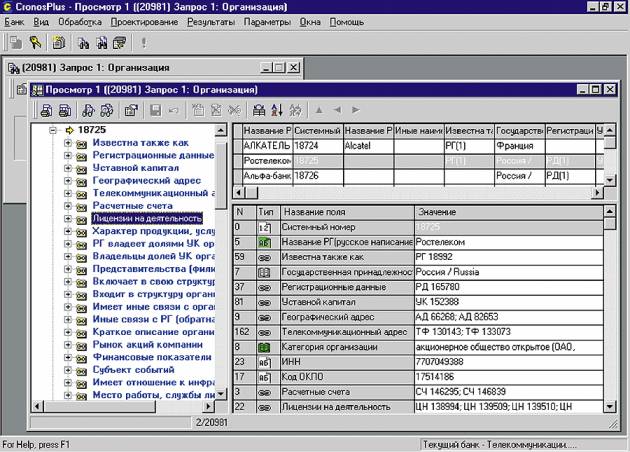Click the Код ОКПО field name cell
Screen dimensions: 630x452
click(347, 377)
